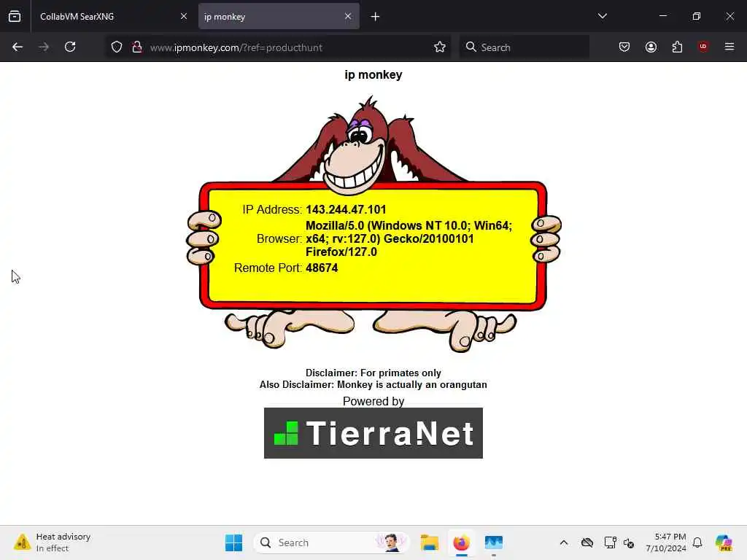Open File Explorer from taskbar
Image resolution: width=747 pixels, height=560 pixels.
point(429,542)
